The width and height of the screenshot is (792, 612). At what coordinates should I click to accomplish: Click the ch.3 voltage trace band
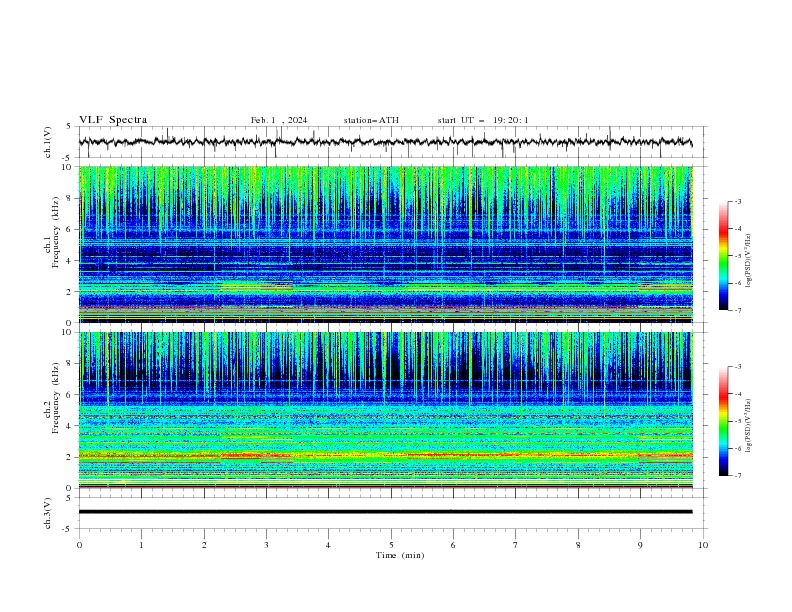385,512
